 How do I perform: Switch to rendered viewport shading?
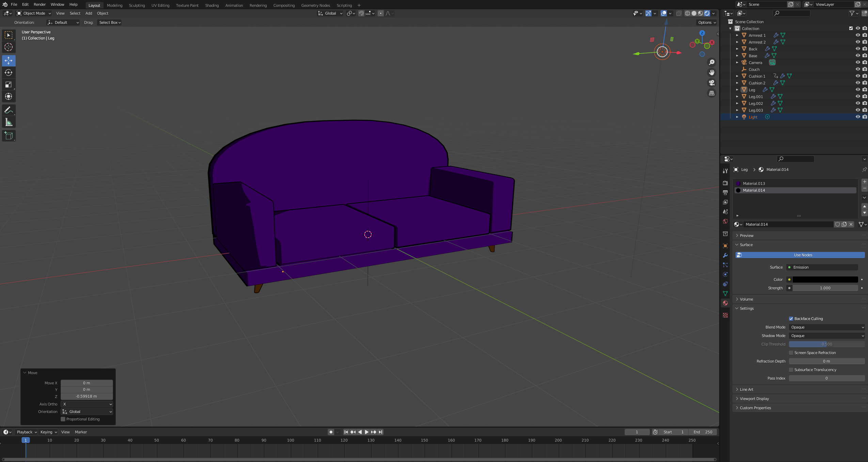click(707, 13)
